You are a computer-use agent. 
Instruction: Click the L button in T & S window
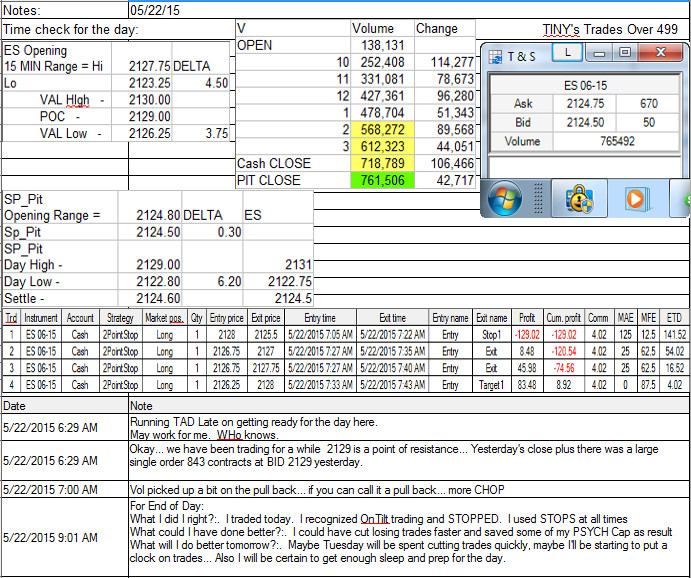coord(567,53)
